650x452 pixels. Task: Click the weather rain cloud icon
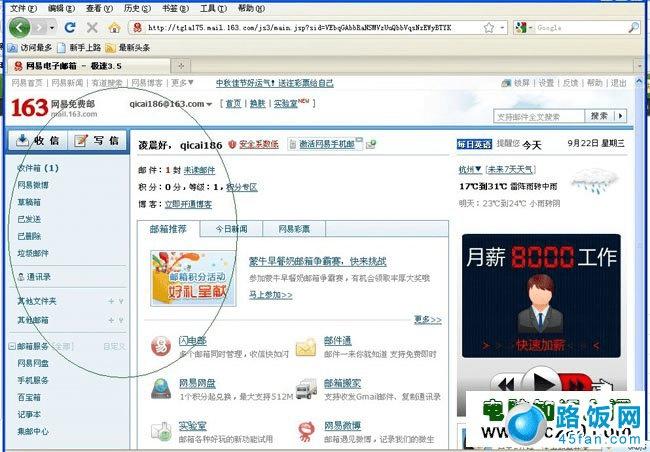point(594,181)
